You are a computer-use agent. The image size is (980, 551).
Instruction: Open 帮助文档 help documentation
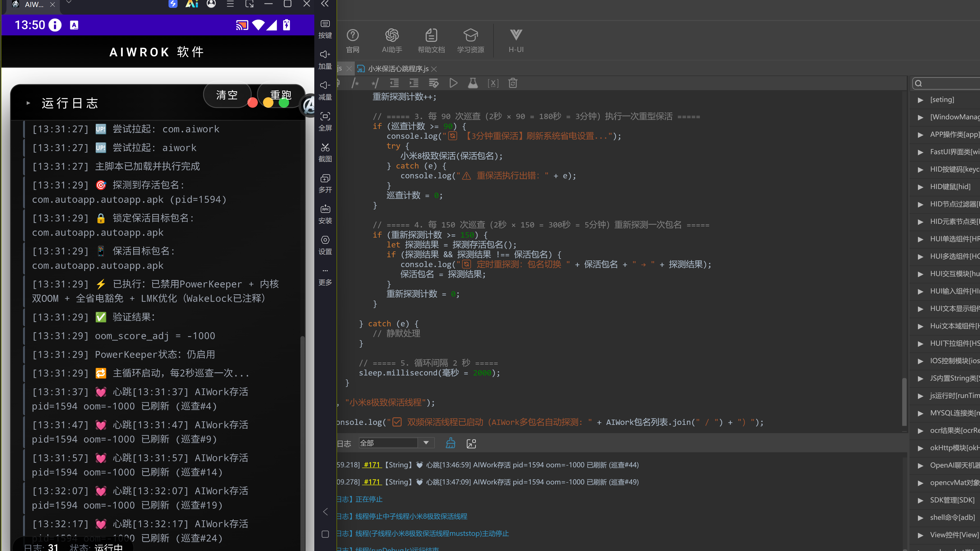tap(431, 41)
